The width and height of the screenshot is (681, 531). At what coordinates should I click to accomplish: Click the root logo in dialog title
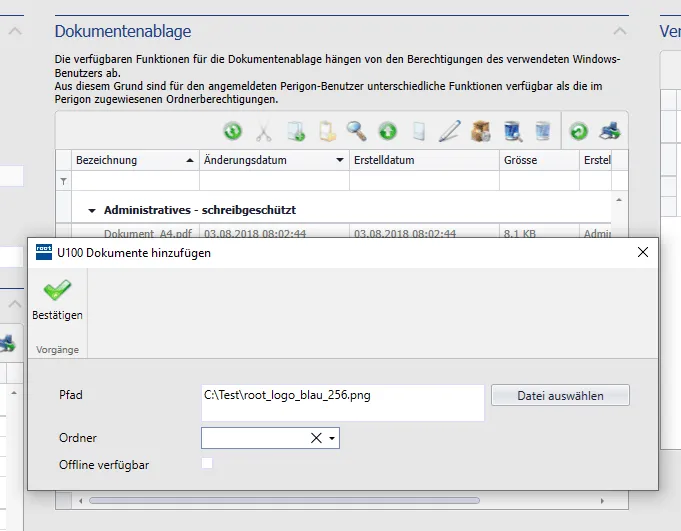[x=44, y=252]
